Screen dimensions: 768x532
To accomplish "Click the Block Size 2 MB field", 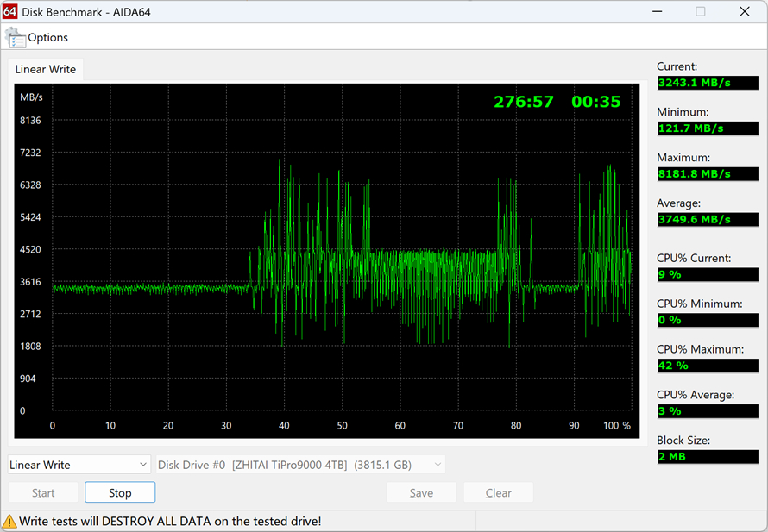I will 708,457.
